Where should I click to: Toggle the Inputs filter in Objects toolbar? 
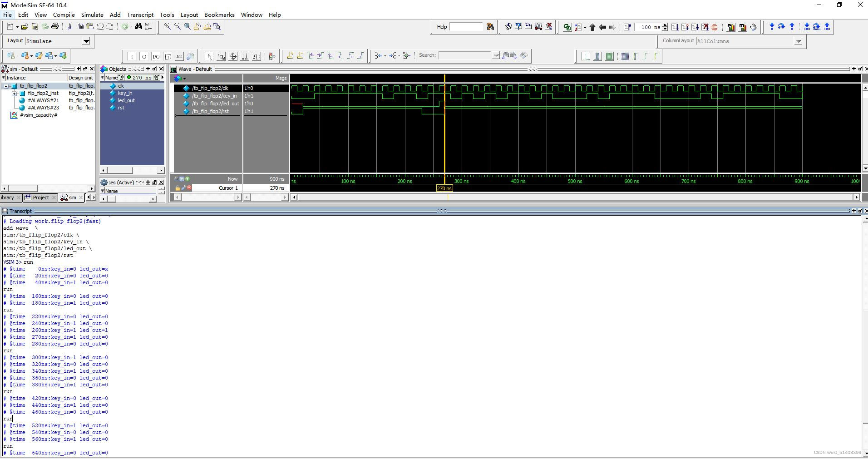point(132,56)
